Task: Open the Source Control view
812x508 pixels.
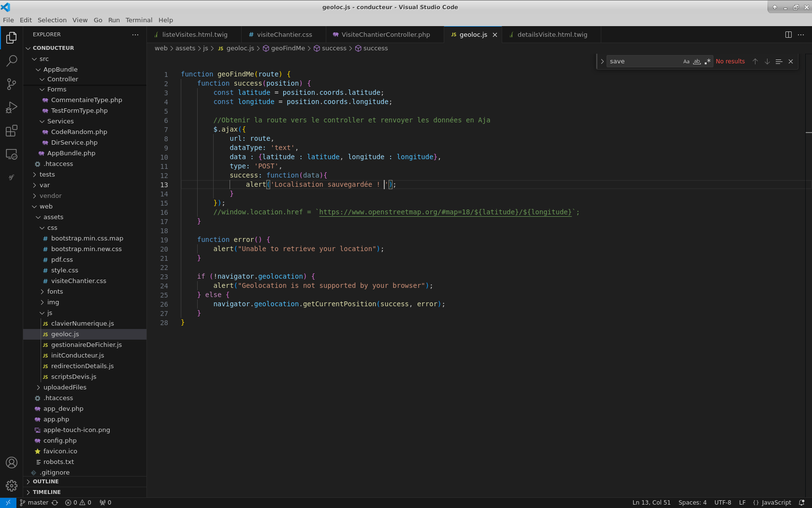Action: (12, 84)
